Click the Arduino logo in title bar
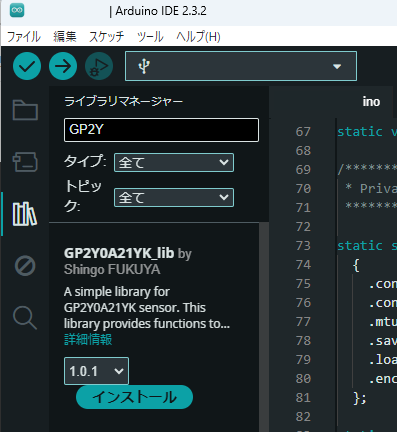397x432 pixels. 17,10
